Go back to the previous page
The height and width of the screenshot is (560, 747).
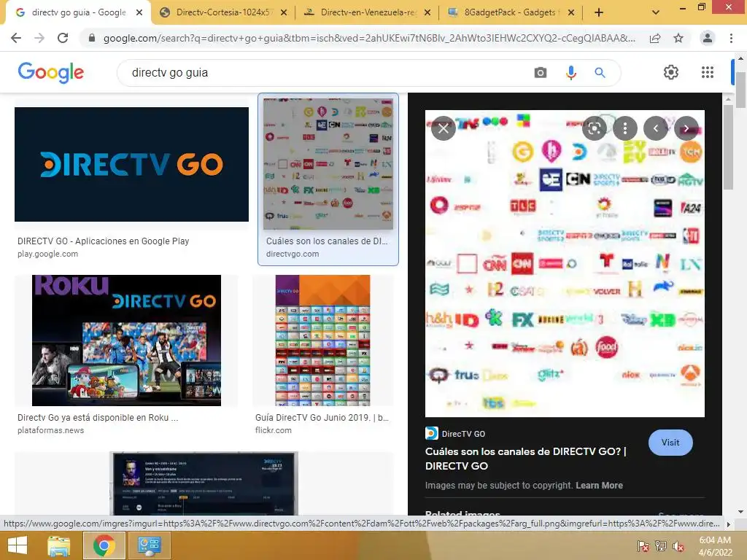[16, 38]
